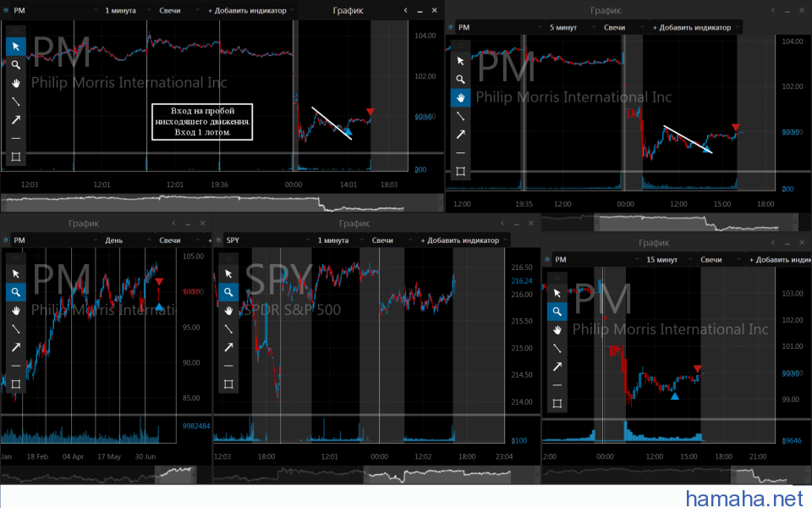Click the toolbar grip handle in SPY chart
This screenshot has height=508, width=812.
click(228, 258)
